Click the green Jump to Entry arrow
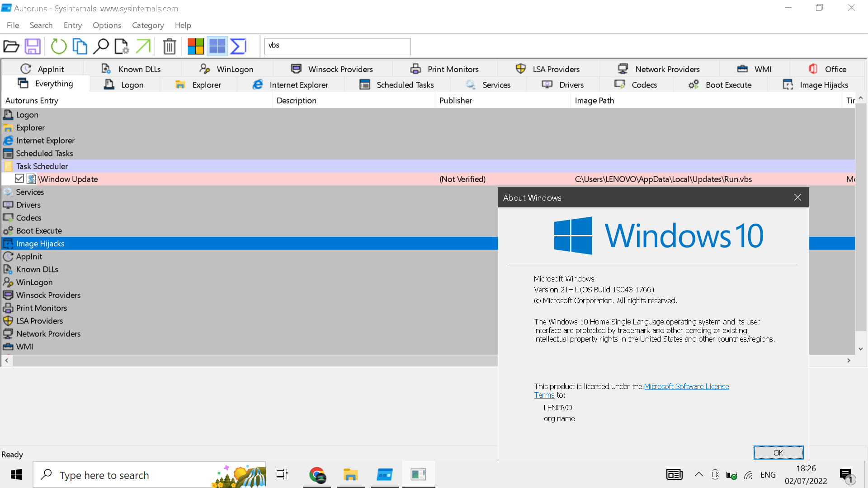Viewport: 868px width, 488px height. (143, 46)
